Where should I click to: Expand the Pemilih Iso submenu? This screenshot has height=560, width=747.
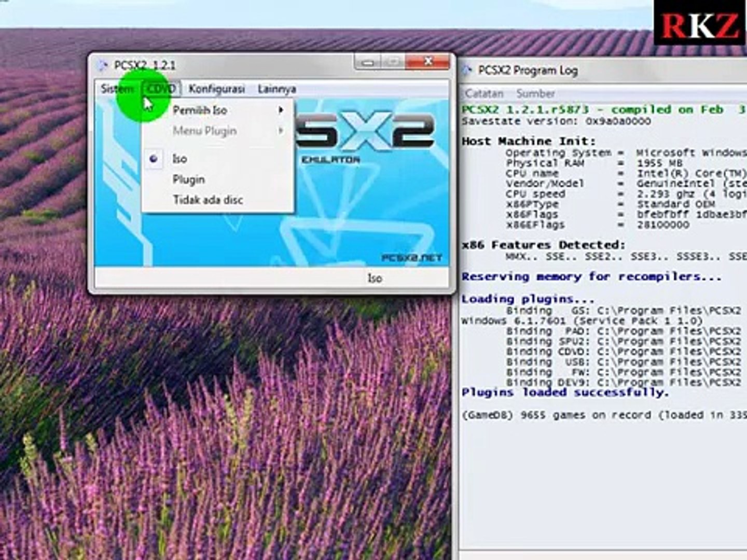tap(218, 110)
